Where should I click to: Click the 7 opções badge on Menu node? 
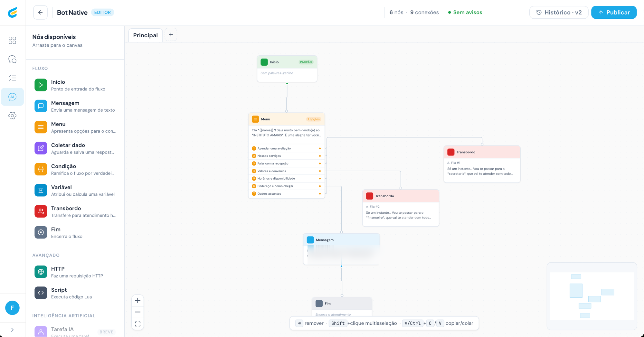point(313,119)
